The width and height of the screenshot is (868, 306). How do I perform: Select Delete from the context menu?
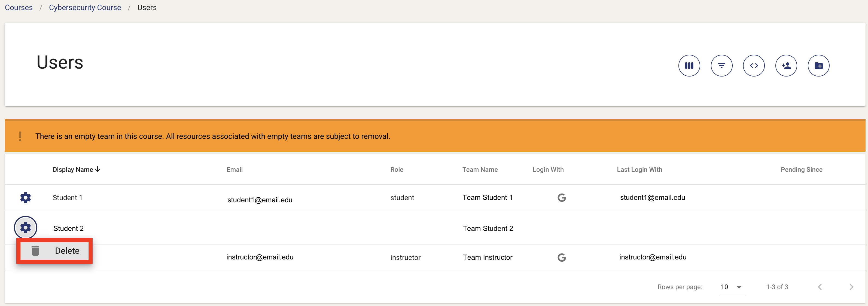pyautogui.click(x=67, y=251)
